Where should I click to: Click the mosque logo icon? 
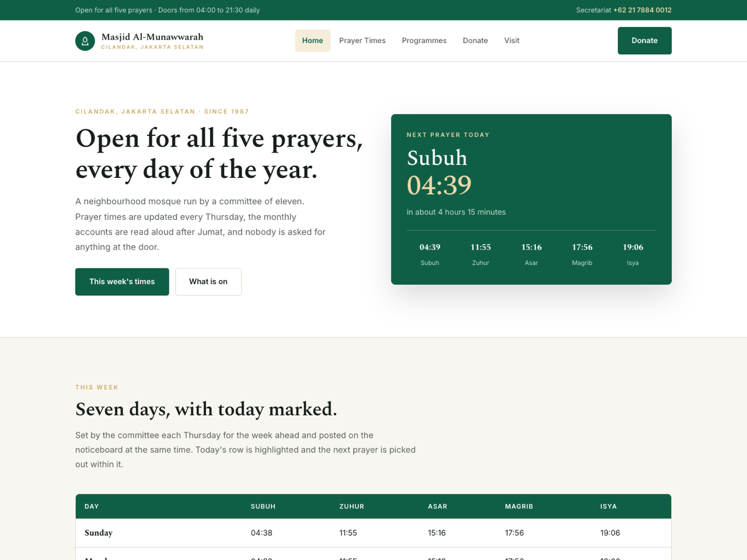tap(85, 41)
